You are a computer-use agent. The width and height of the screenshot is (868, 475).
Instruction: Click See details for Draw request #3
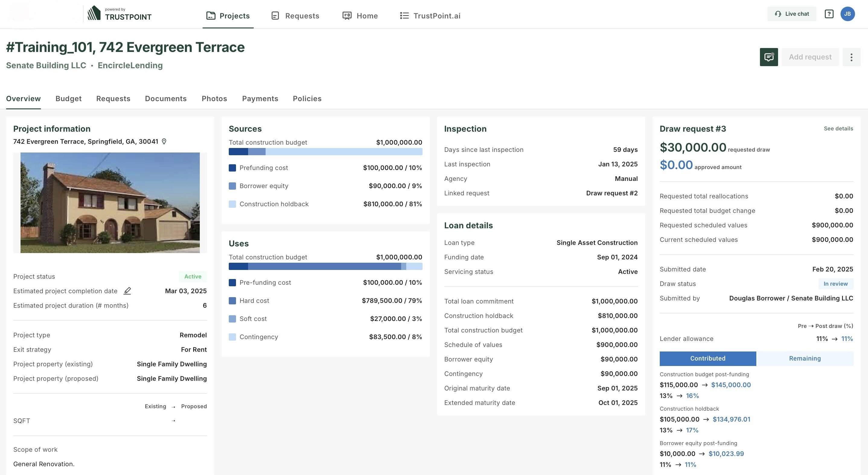pos(838,128)
